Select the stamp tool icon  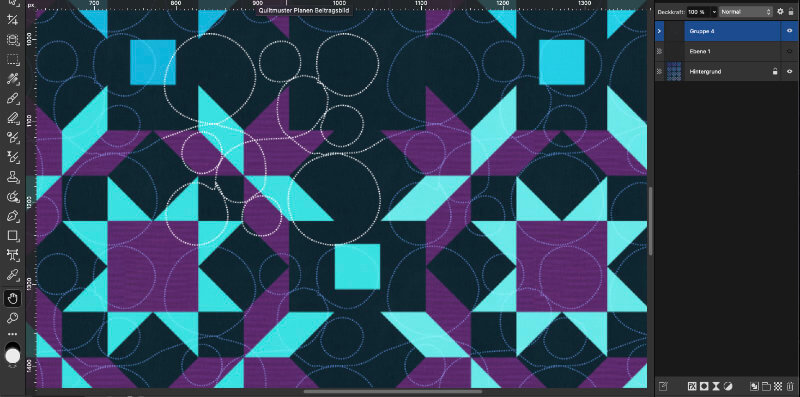(x=12, y=177)
